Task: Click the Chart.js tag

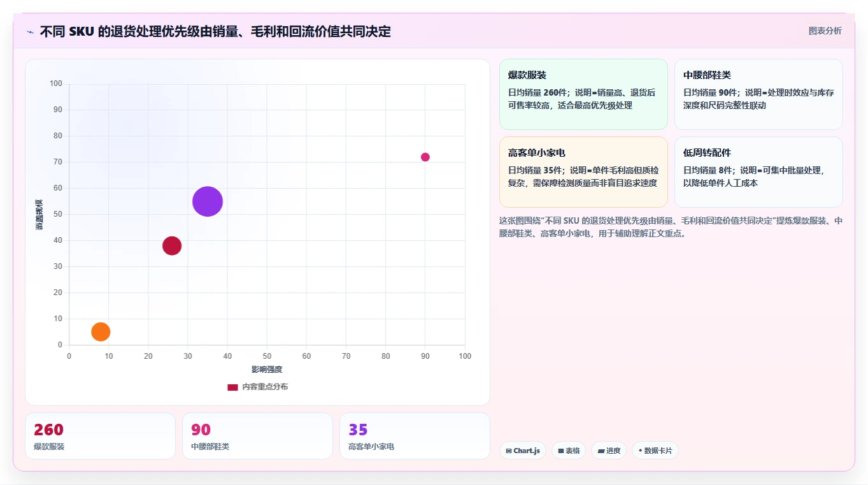Action: tap(523, 451)
